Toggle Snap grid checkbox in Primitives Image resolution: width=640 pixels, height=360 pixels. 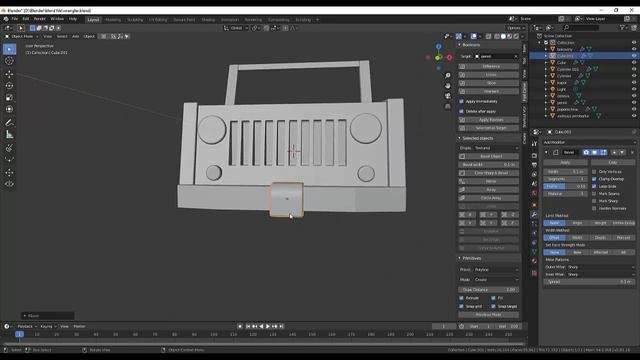pos(461,307)
